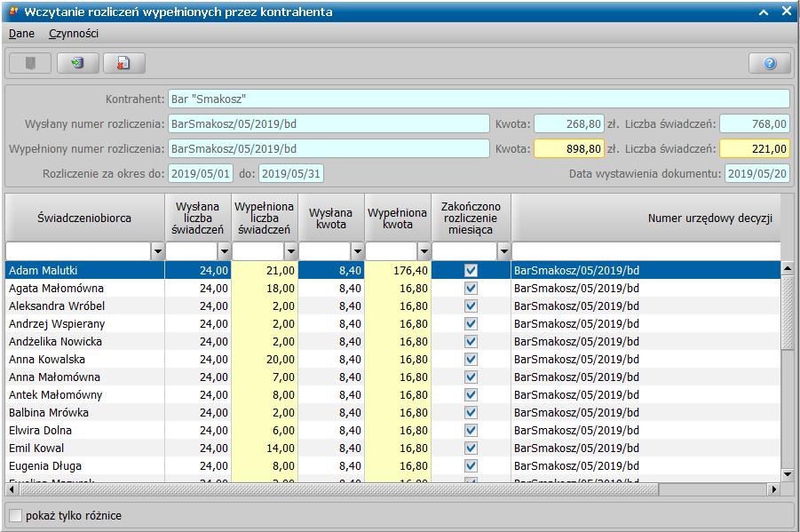
Task: Click the horizontal scrollbar right arrow
Action: tap(774, 489)
